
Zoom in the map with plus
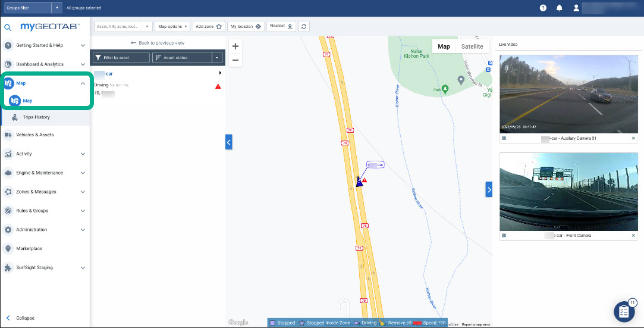click(235, 46)
